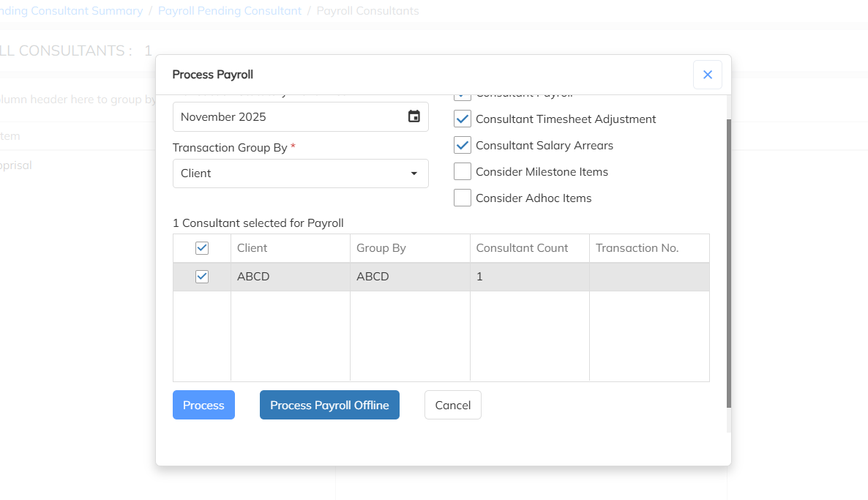Close the Process Payroll dialog with X icon

[707, 75]
